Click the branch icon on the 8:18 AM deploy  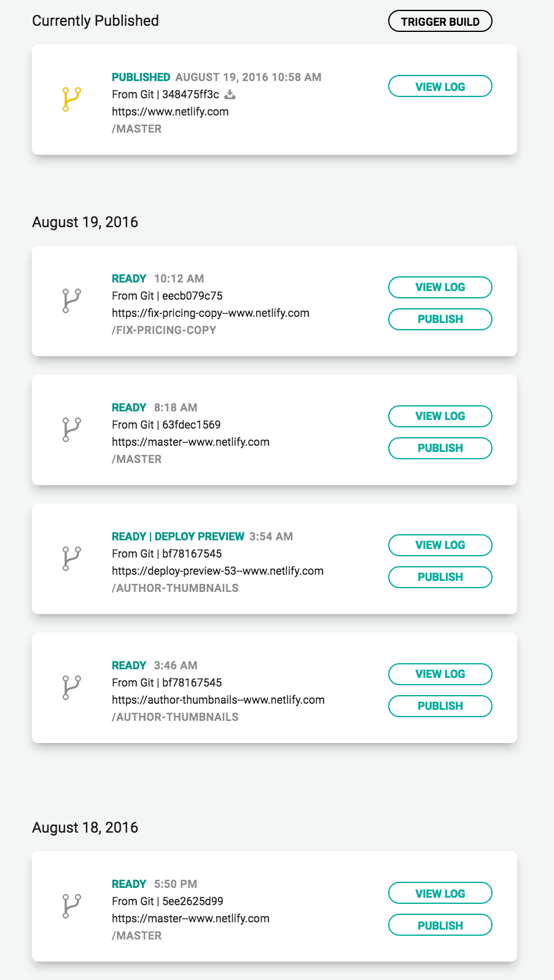pos(71,429)
